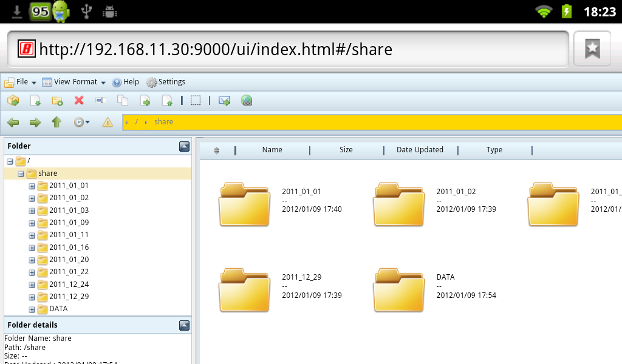Viewport: 622px width, 364px height.
Task: Select DATA in the folder tree
Action: click(x=58, y=309)
